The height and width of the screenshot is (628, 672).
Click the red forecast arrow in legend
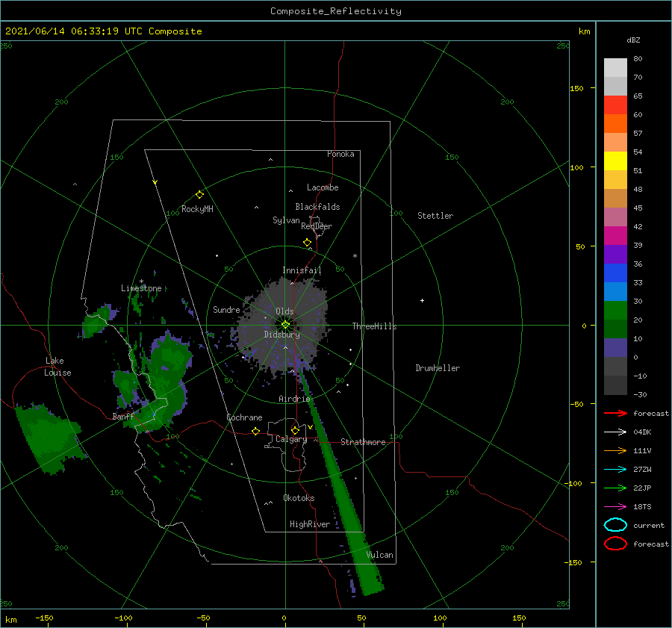pos(615,413)
